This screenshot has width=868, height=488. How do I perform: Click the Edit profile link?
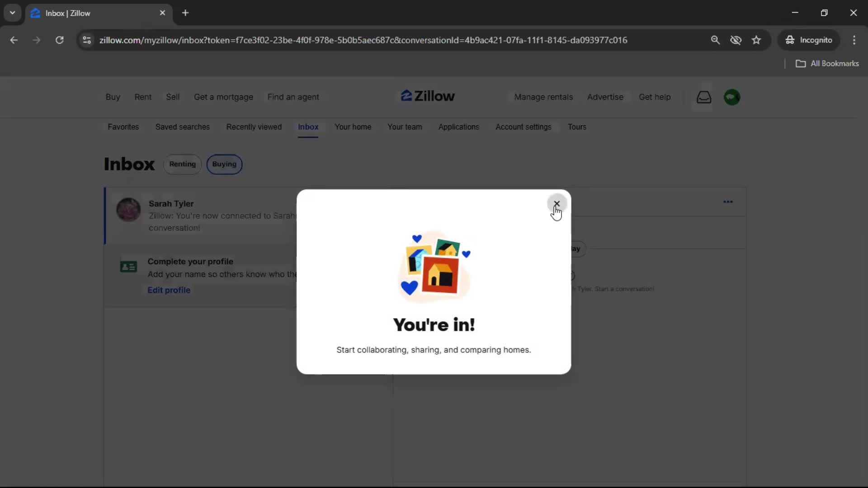point(169,290)
